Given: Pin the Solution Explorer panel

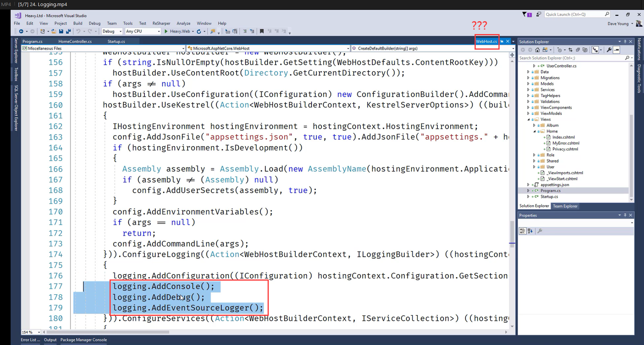Looking at the screenshot, I should (x=625, y=42).
